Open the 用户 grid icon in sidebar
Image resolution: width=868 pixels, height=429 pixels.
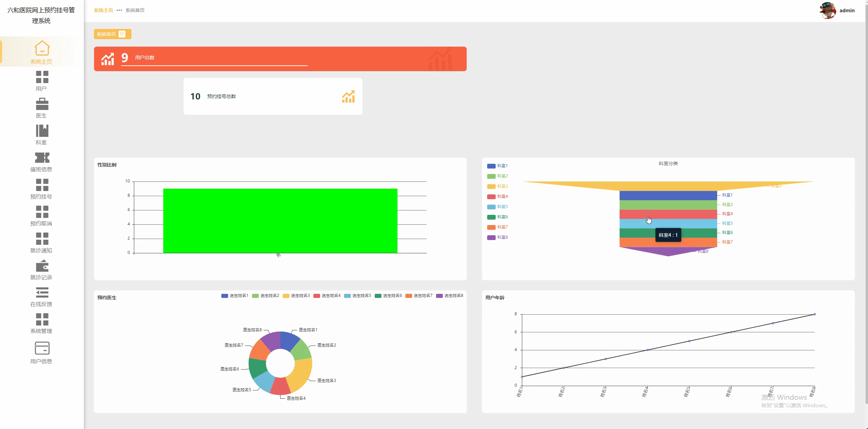(x=42, y=77)
